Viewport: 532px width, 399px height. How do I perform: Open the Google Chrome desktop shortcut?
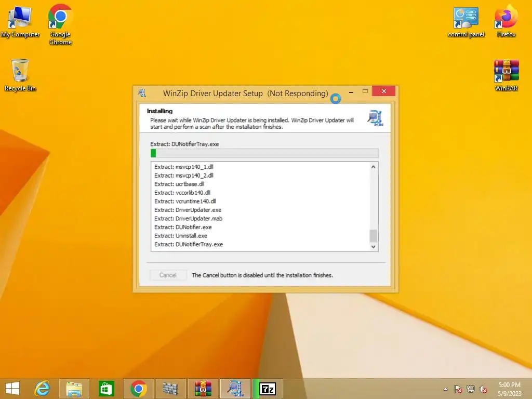tap(60, 24)
